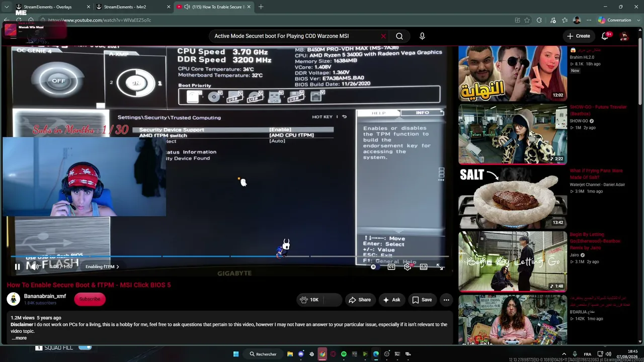644x362 pixels.
Task: Clear the search query text
Action: (x=383, y=36)
